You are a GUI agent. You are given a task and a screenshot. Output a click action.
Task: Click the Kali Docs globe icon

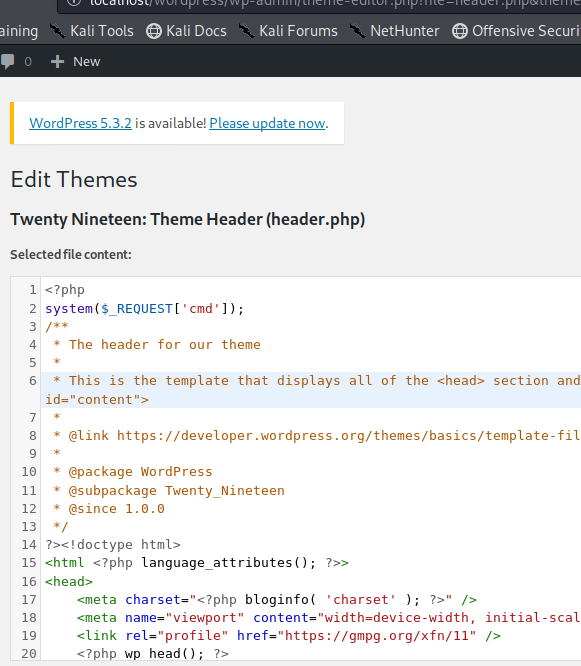click(154, 31)
